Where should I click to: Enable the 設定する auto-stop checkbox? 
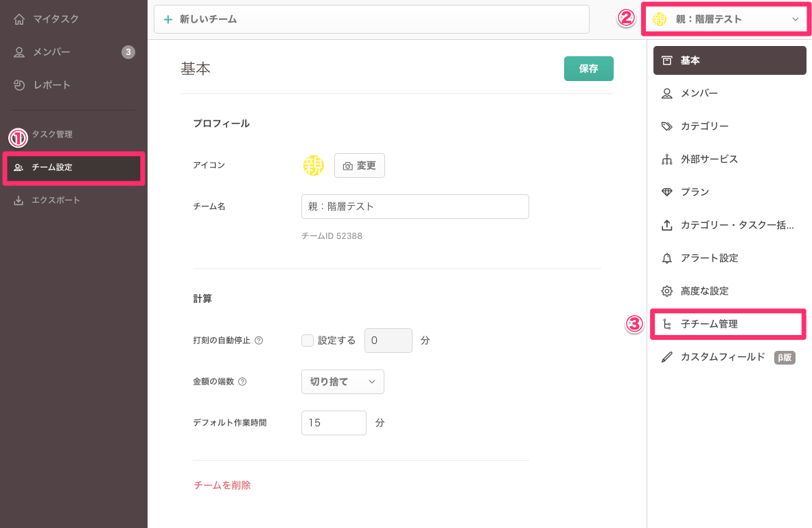(308, 341)
